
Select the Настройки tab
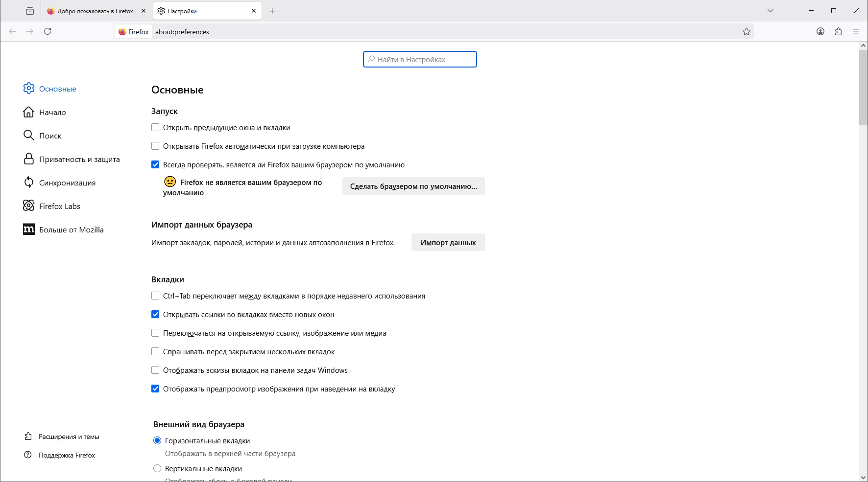pyautogui.click(x=207, y=11)
